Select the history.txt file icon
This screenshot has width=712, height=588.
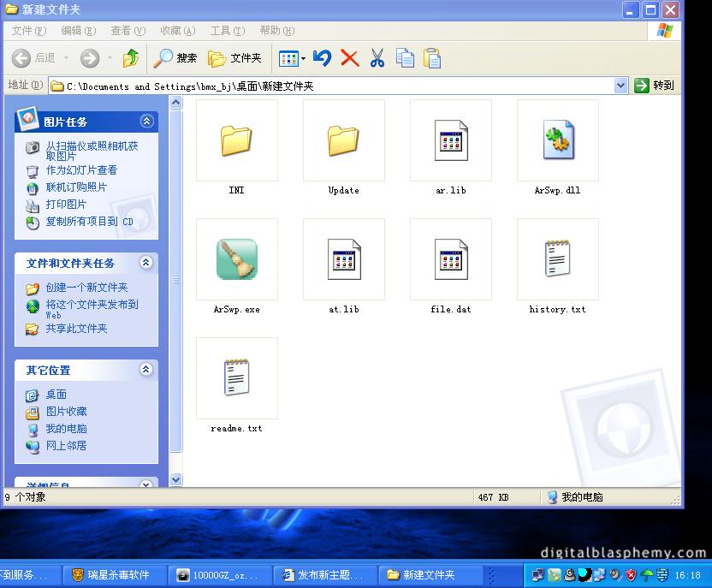[x=558, y=258]
